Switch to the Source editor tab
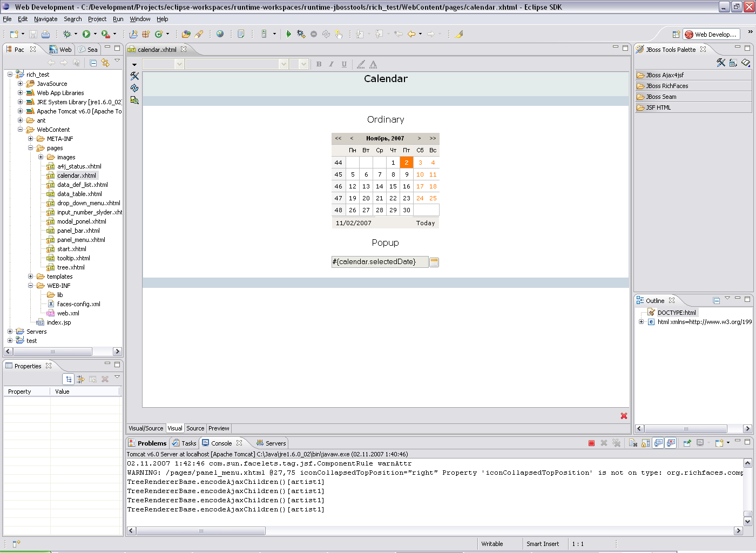756x553 pixels. tap(195, 428)
